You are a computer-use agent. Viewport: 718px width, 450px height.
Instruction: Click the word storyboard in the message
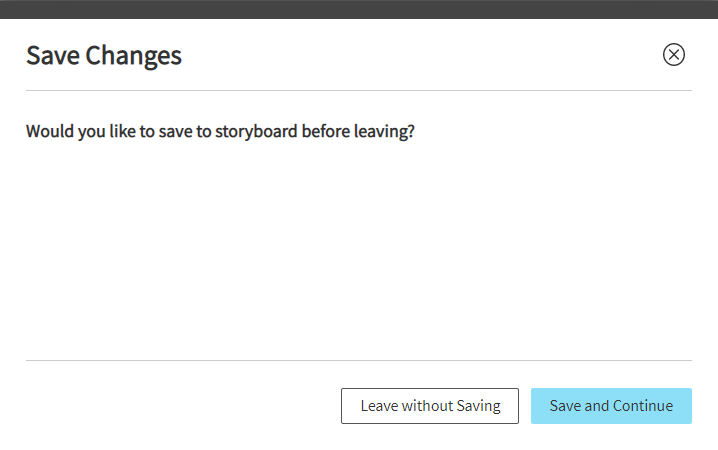[256, 132]
